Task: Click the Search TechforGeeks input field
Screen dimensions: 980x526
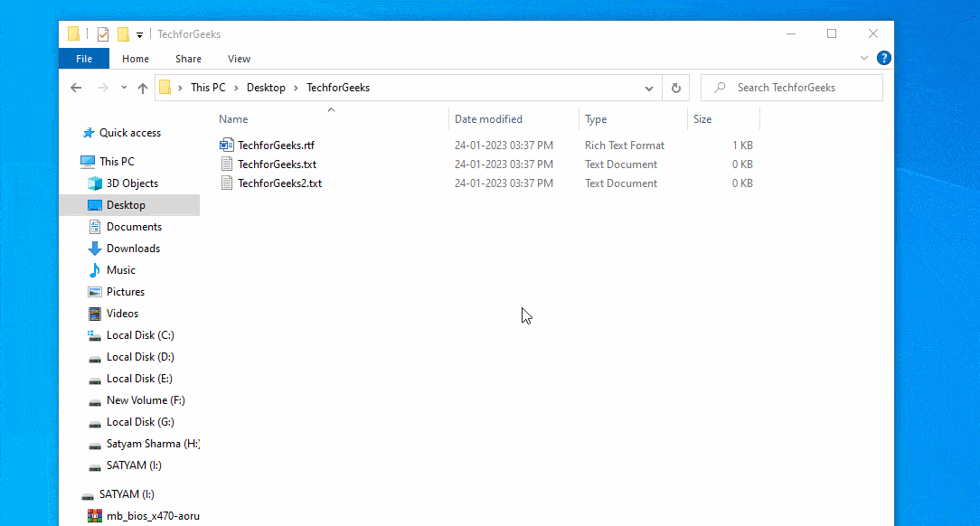Action: (x=792, y=88)
